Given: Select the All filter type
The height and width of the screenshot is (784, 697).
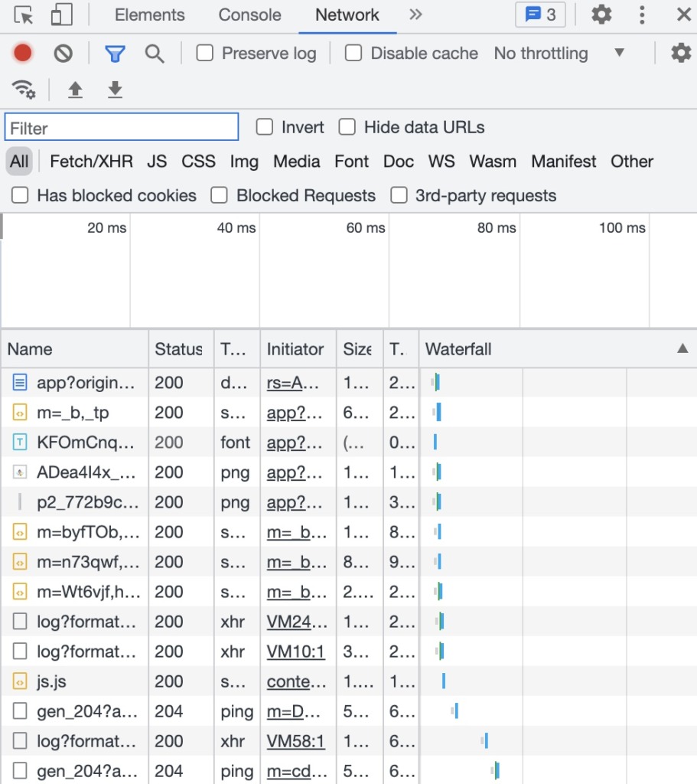Looking at the screenshot, I should 19,162.
